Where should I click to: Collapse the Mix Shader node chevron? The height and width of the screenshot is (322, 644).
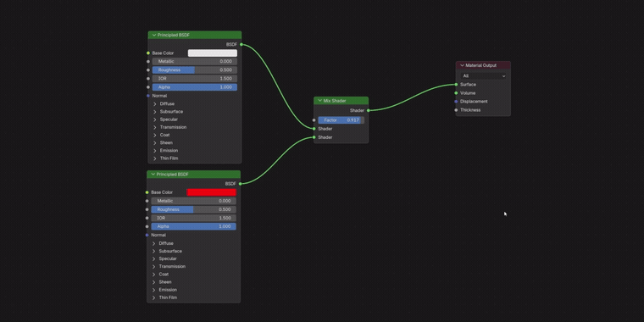320,101
